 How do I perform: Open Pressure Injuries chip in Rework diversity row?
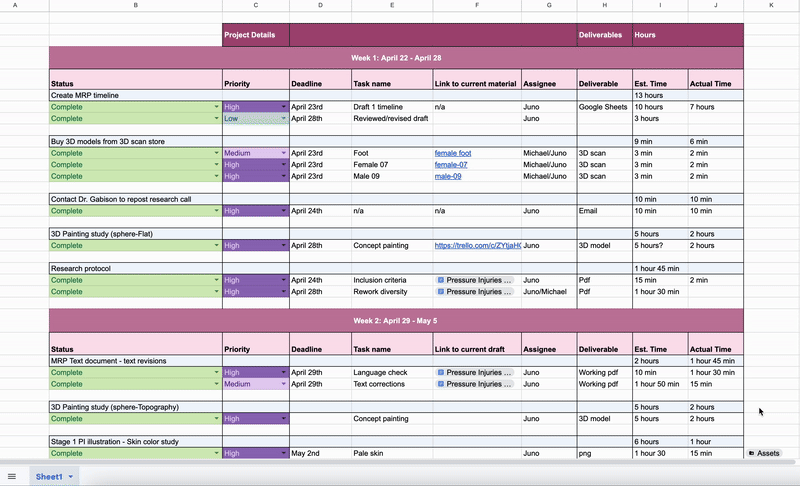pos(474,292)
